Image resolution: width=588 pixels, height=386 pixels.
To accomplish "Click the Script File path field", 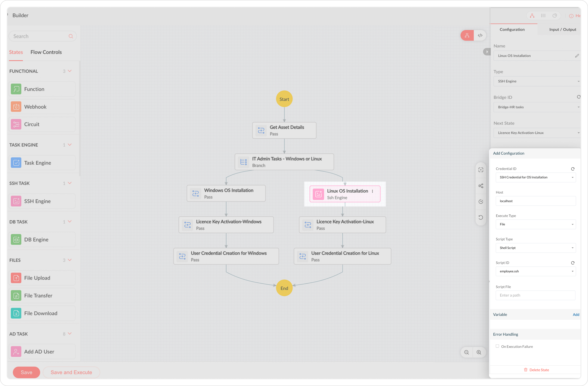I will point(535,295).
